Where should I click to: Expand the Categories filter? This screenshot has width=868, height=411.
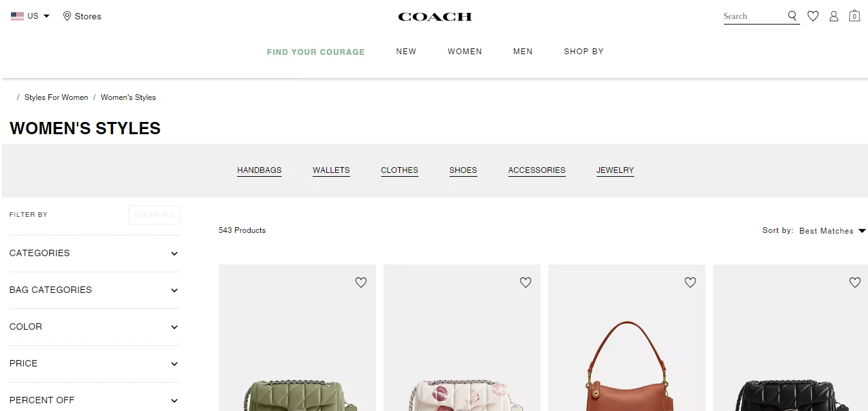click(95, 254)
